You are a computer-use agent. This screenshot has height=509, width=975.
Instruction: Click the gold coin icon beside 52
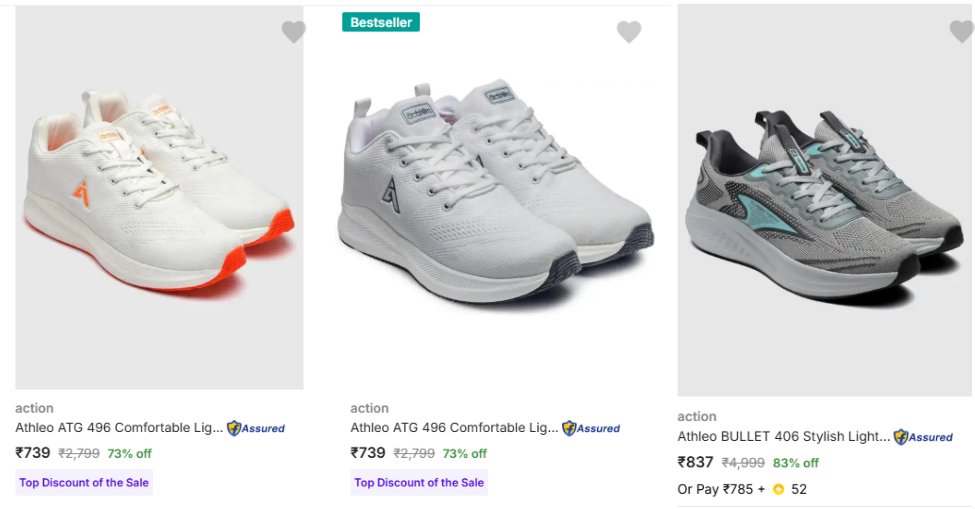point(779,489)
